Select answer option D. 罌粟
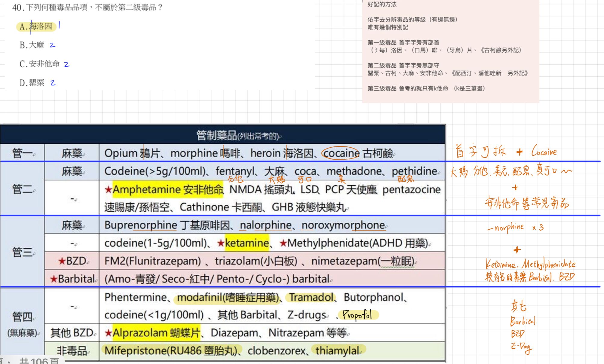604x364 pixels. [32, 83]
